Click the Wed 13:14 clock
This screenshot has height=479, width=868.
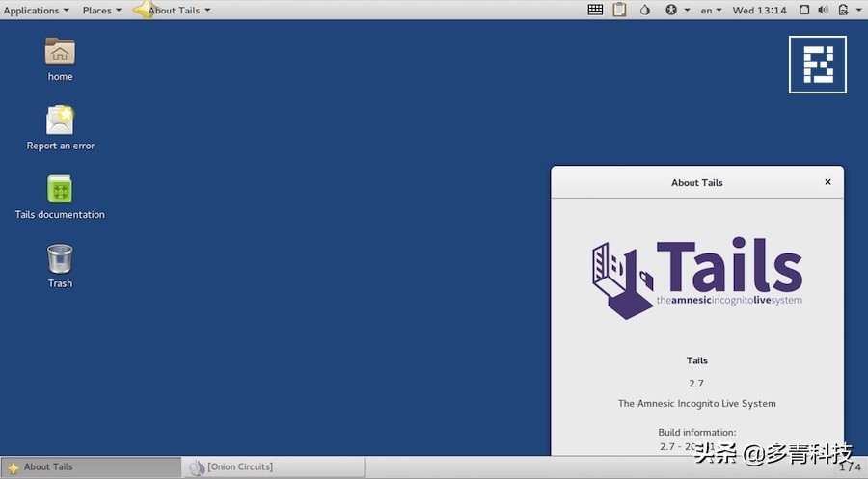coord(759,10)
